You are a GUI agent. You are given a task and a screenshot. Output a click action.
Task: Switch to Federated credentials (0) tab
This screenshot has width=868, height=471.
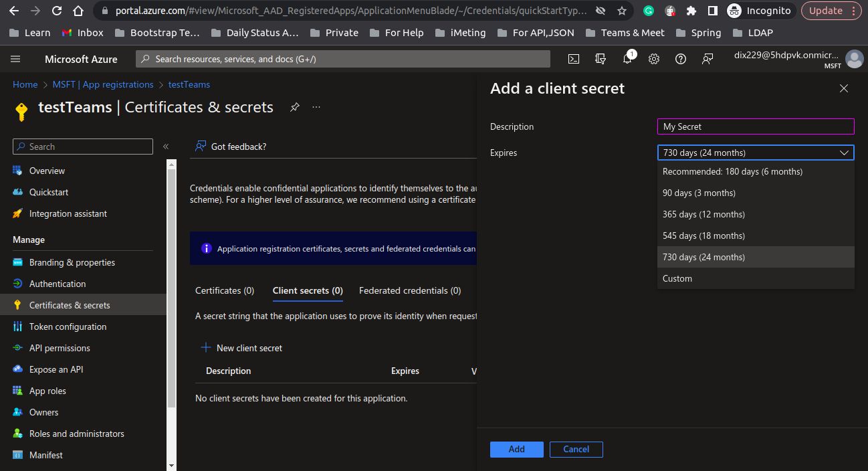click(x=410, y=290)
